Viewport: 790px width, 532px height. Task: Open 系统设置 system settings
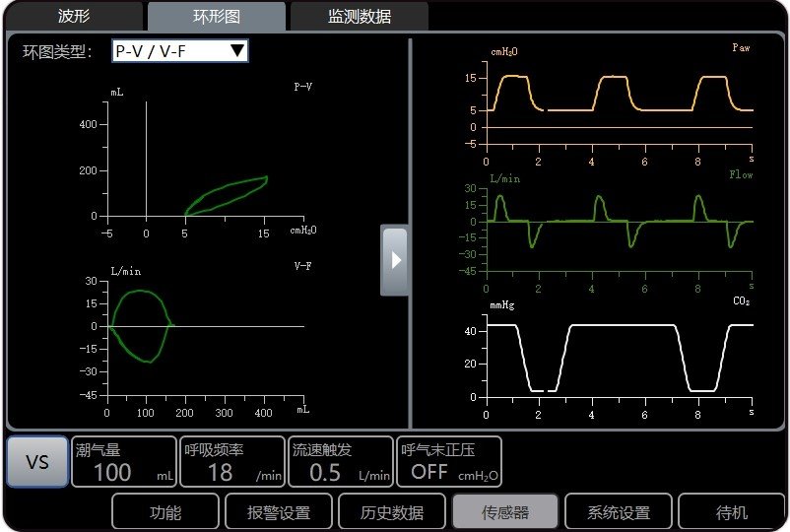(x=618, y=512)
